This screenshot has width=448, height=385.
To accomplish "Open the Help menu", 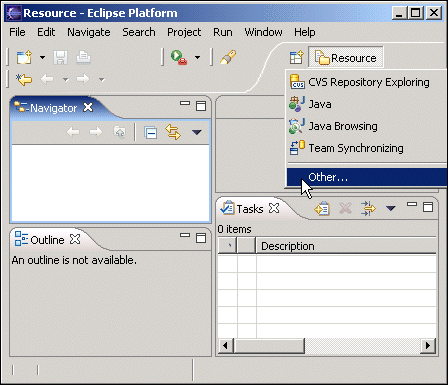I will tap(305, 32).
